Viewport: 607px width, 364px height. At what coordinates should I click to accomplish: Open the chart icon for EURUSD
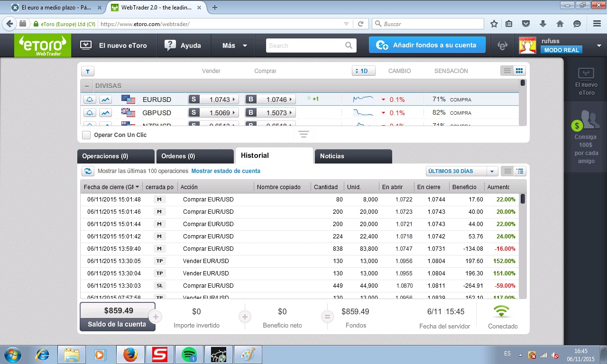click(105, 100)
